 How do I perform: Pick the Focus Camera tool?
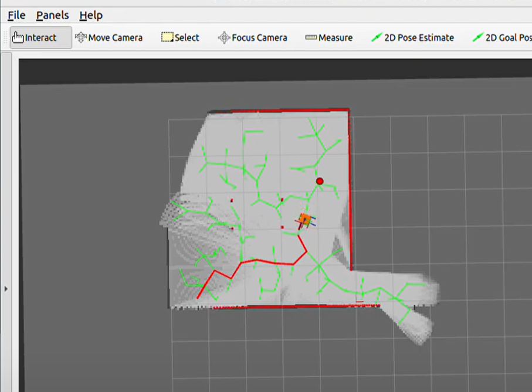253,38
